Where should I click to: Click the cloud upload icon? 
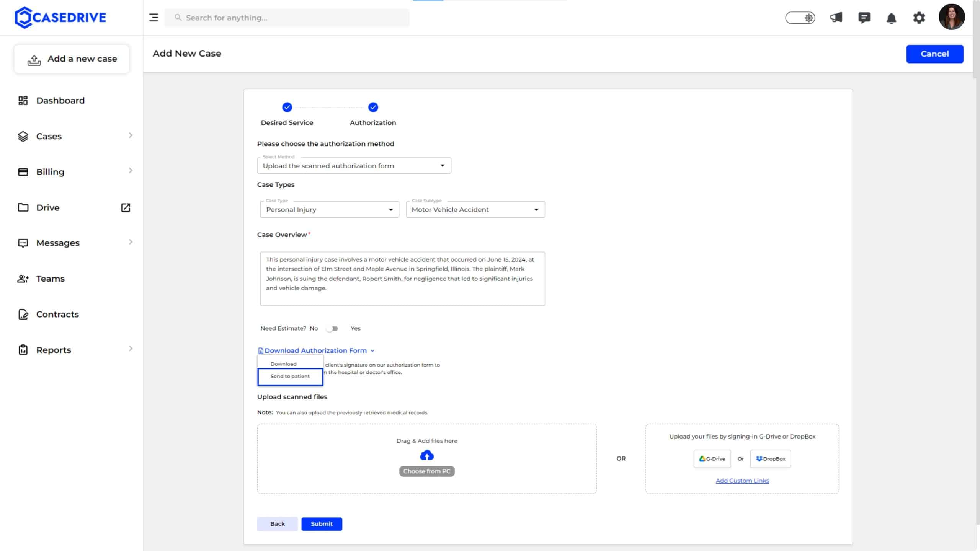tap(427, 455)
